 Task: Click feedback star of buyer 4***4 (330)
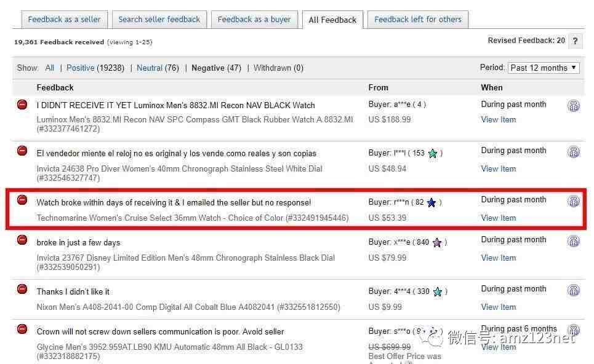[x=438, y=291]
